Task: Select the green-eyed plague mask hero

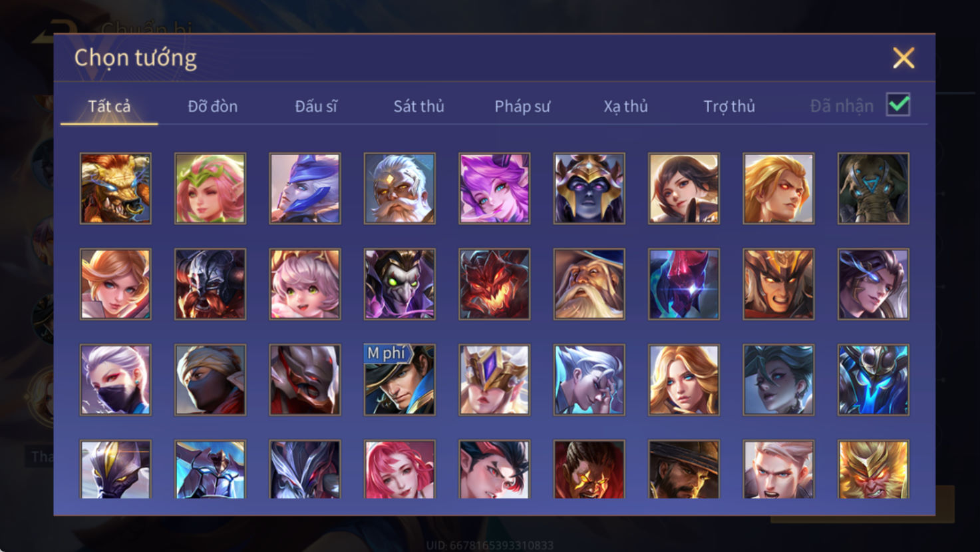Action: (x=400, y=284)
